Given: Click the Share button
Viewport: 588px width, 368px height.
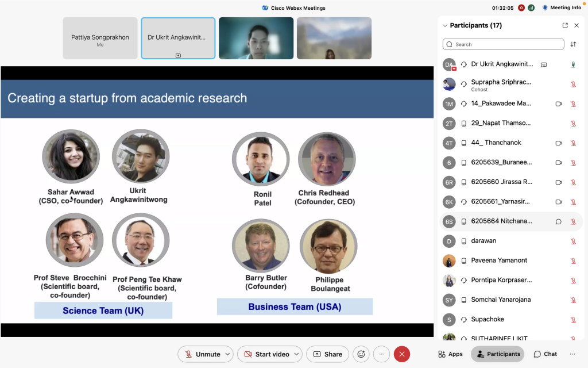Looking at the screenshot, I should point(327,354).
